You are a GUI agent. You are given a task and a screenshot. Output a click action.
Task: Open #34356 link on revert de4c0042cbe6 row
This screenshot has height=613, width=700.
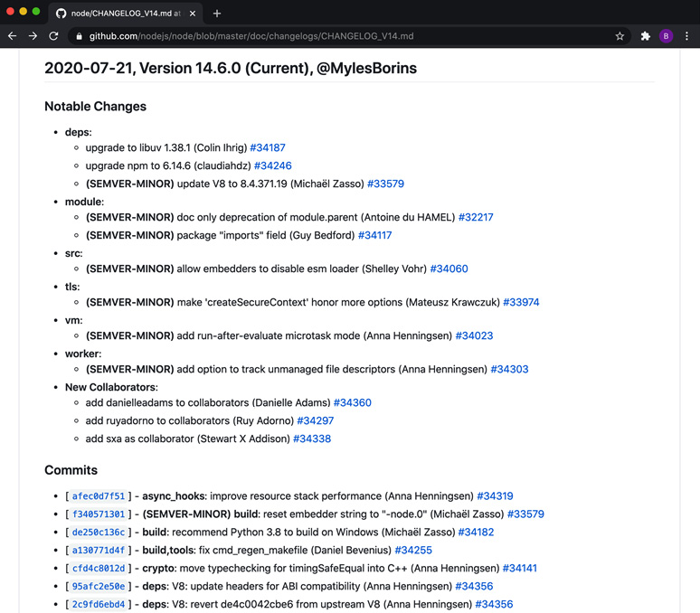[x=494, y=604]
